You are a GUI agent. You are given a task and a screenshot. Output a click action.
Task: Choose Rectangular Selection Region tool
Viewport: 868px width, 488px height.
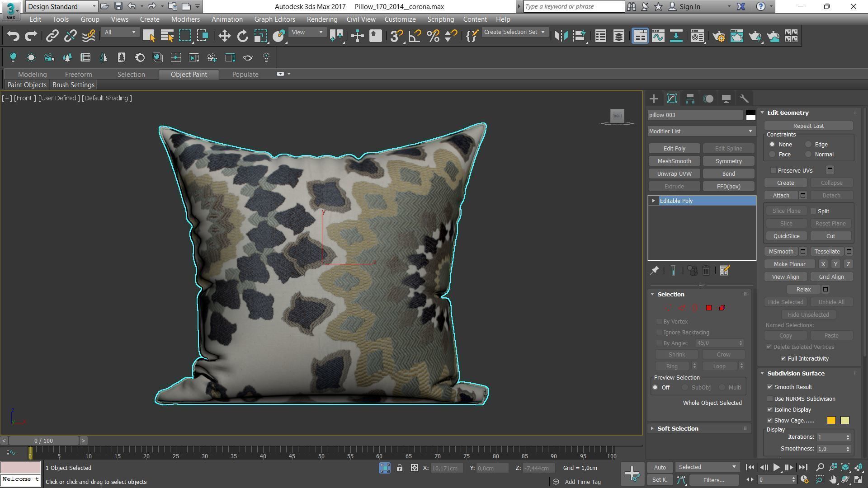pyautogui.click(x=184, y=36)
